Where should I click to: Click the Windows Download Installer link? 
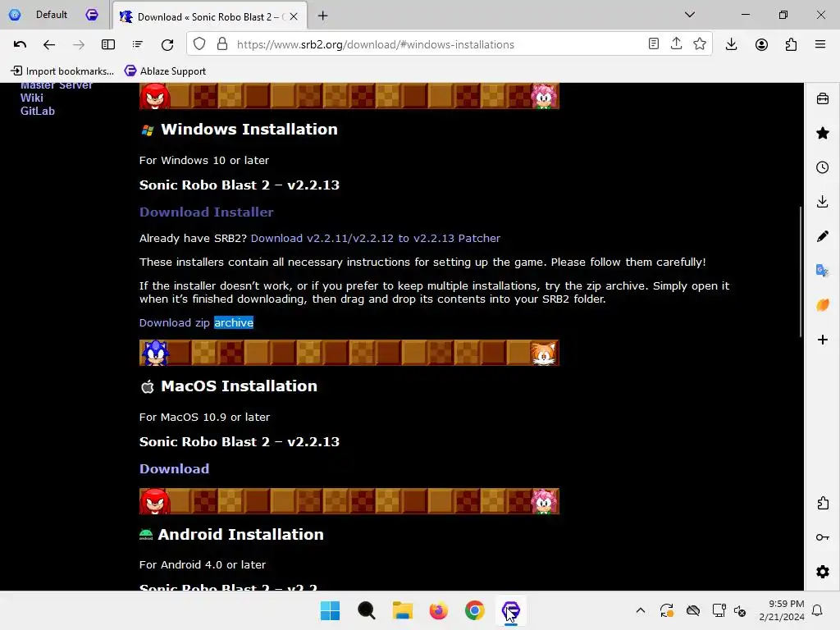206,212
